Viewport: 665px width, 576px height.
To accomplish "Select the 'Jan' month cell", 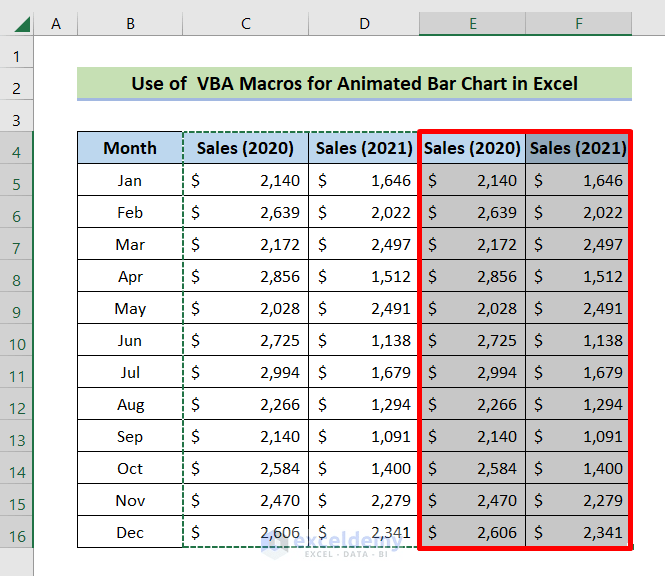I will [x=130, y=180].
